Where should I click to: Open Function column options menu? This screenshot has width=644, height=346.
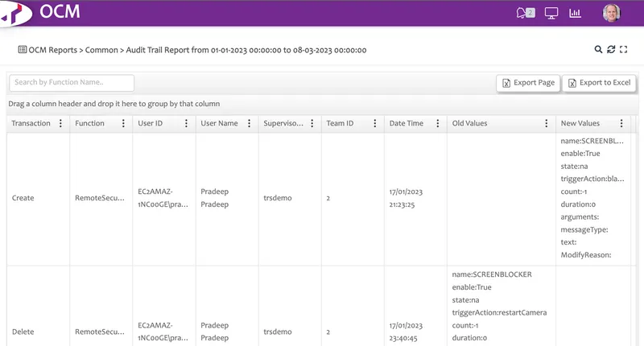[x=123, y=124]
